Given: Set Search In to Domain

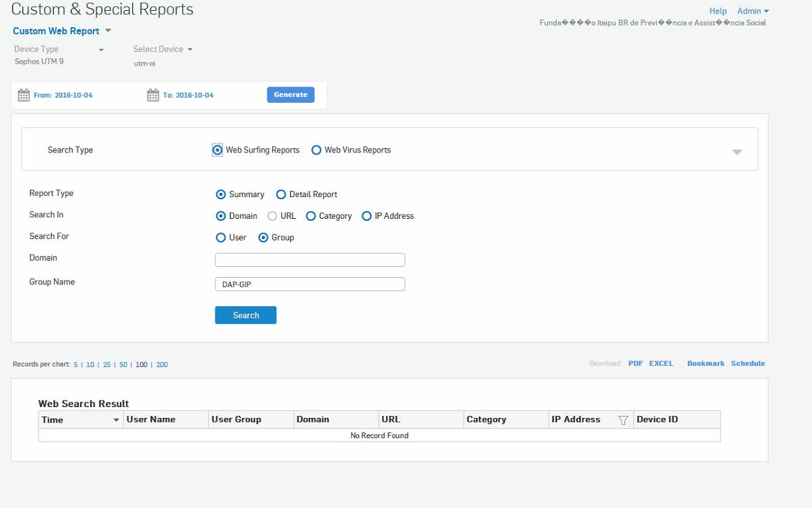Looking at the screenshot, I should pyautogui.click(x=221, y=216).
